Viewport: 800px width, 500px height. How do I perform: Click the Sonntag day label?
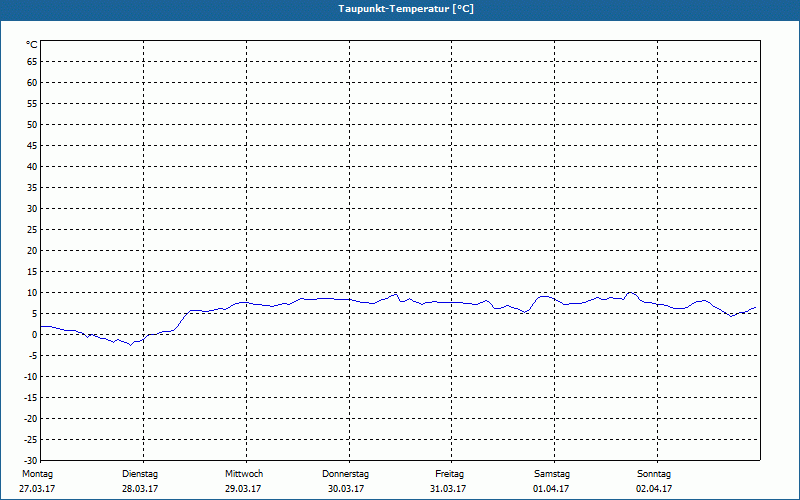(x=654, y=474)
